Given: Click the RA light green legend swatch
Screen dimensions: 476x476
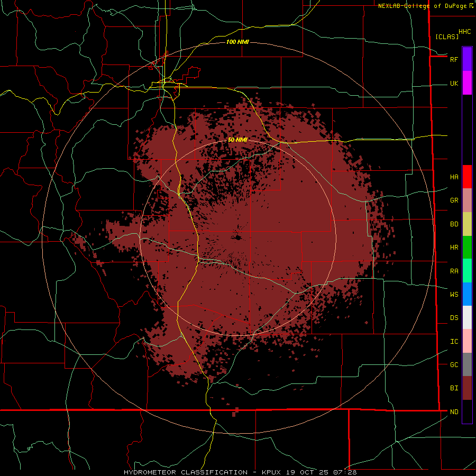Looking at the screenshot, I should [467, 271].
